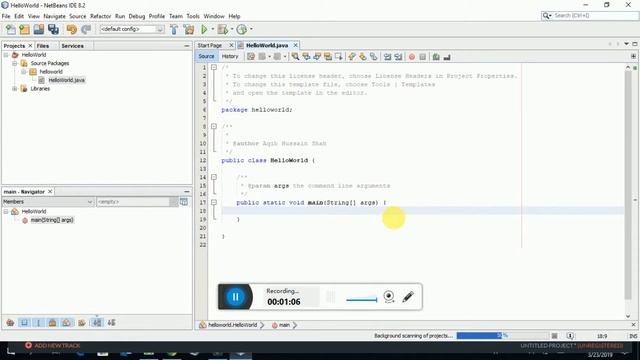Switch to the Services tab
The image size is (640, 360).
(72, 46)
